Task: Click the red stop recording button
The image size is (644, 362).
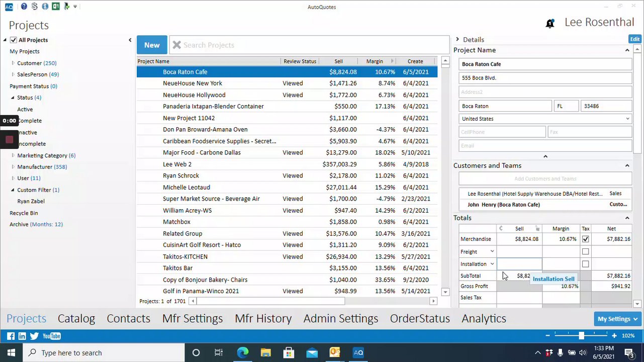Action: click(9, 139)
